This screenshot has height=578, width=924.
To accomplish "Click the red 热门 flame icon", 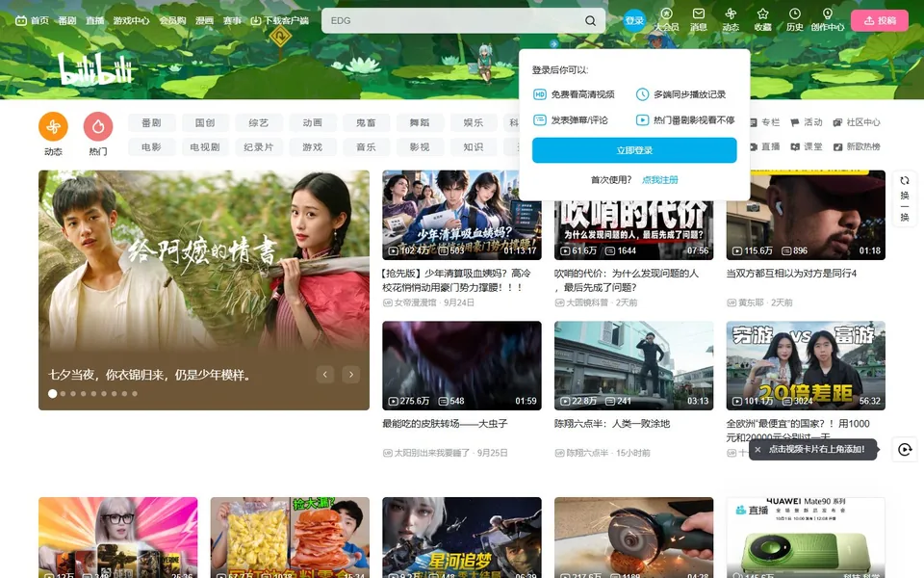I will pyautogui.click(x=98, y=127).
